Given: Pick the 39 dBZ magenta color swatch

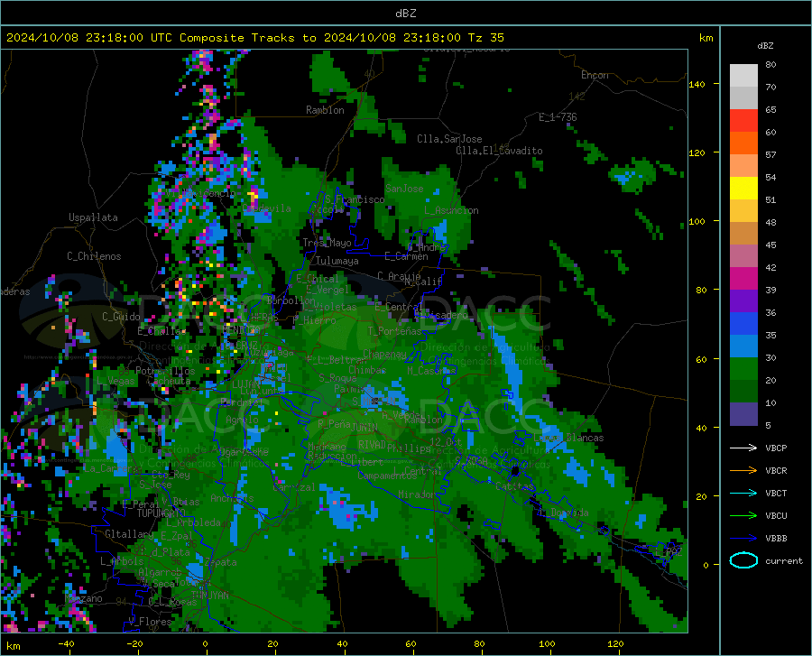Looking at the screenshot, I should coord(743,279).
